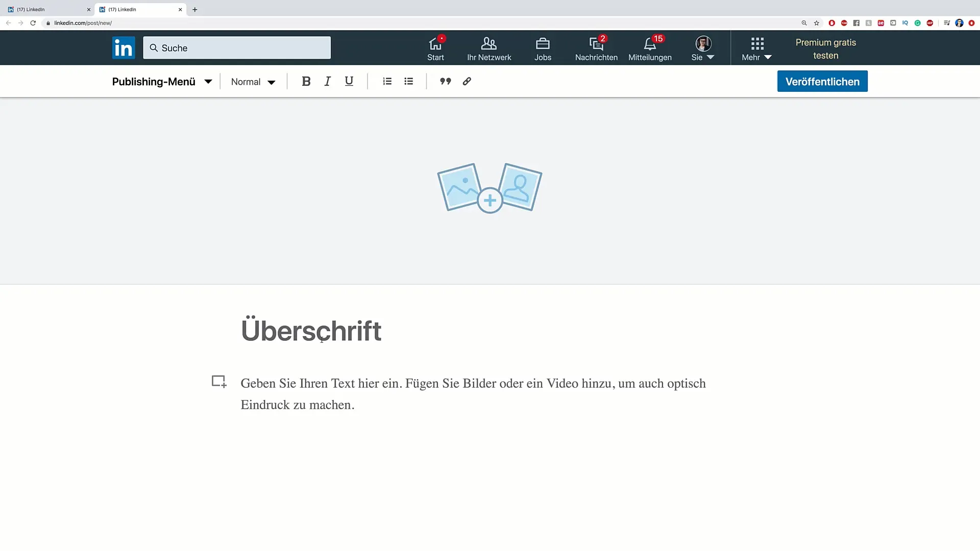Close the active LinkedIn tab
The height and width of the screenshot is (551, 980).
180,9
